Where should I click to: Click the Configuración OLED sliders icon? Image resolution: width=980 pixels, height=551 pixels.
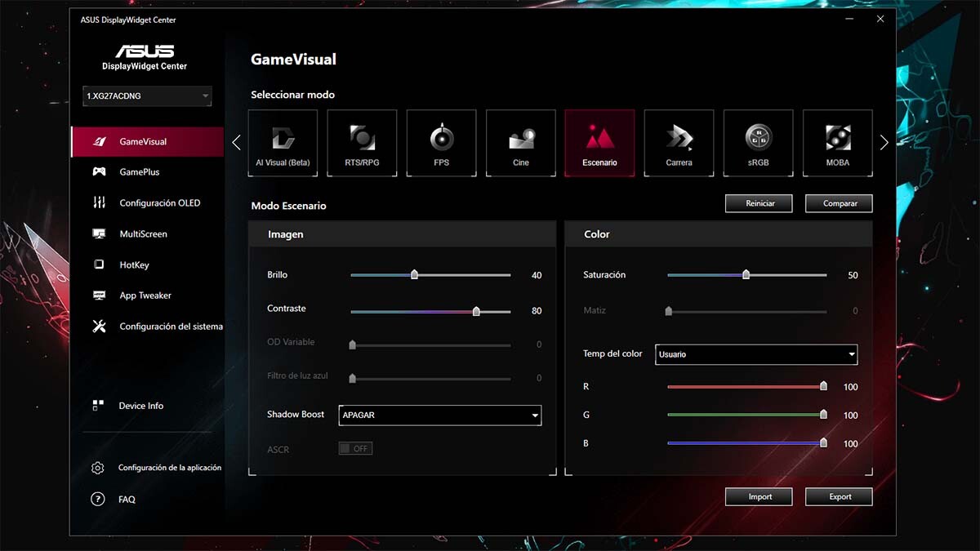coord(99,202)
